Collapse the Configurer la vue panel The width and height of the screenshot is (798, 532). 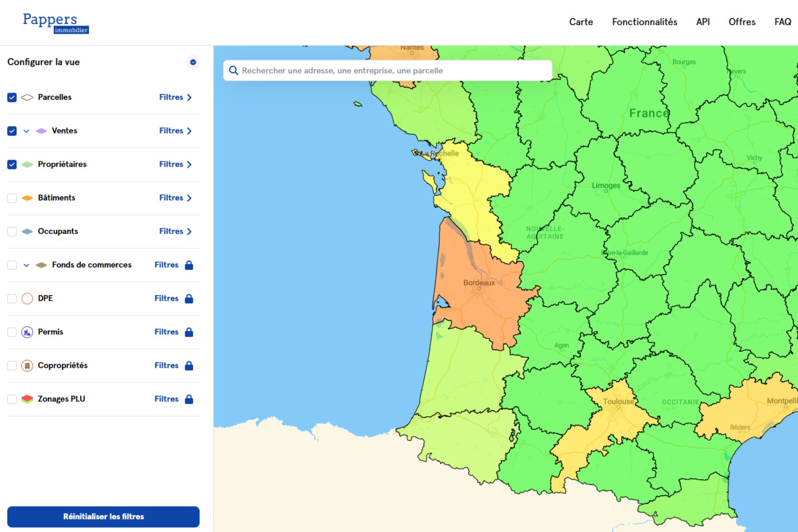[193, 63]
